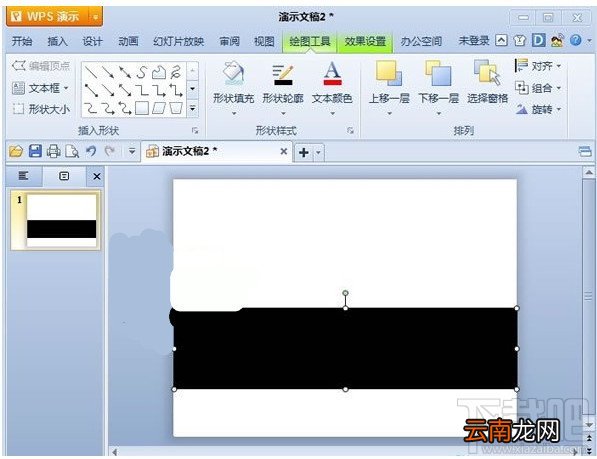This screenshot has width=597, height=459.
Task: Select the 绘图工具 (Drawing Tools) tab
Action: pos(310,41)
